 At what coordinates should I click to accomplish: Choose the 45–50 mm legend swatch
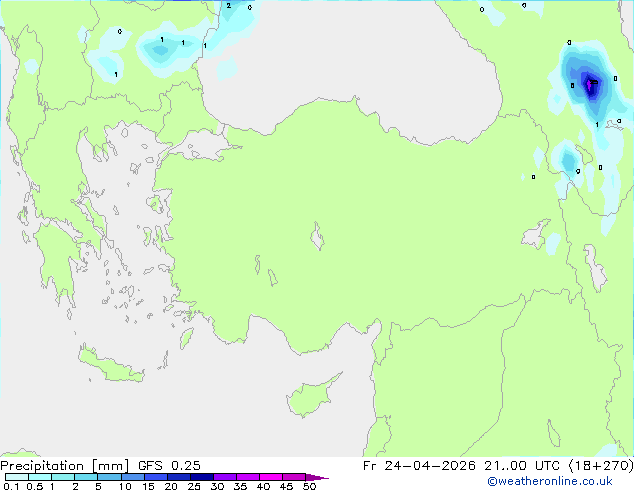pos(294,477)
